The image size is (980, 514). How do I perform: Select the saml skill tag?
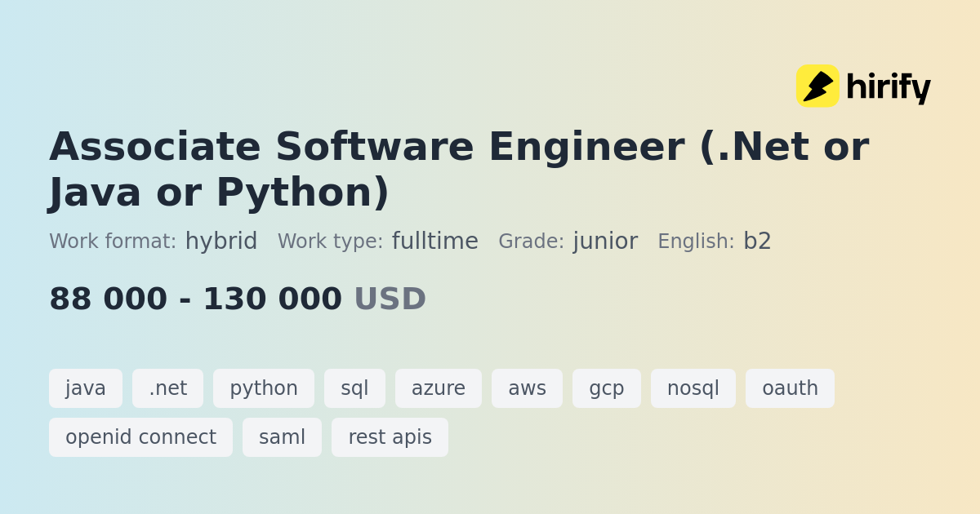(282, 437)
